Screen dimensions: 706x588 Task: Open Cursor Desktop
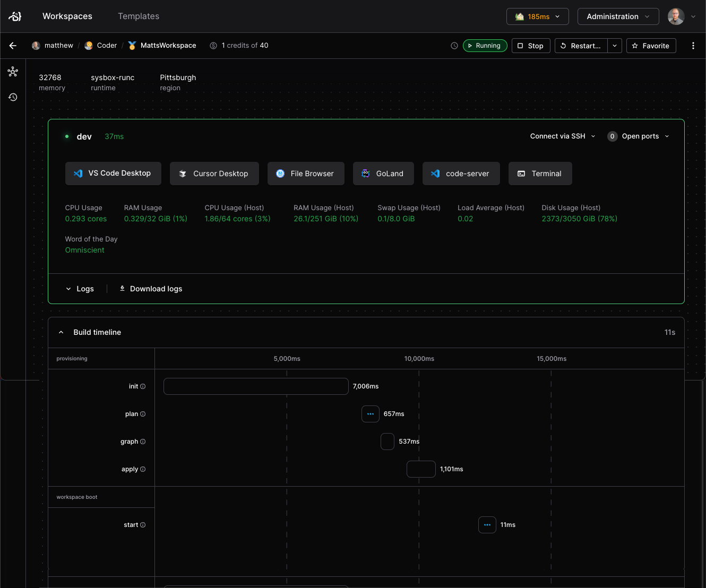(x=214, y=174)
